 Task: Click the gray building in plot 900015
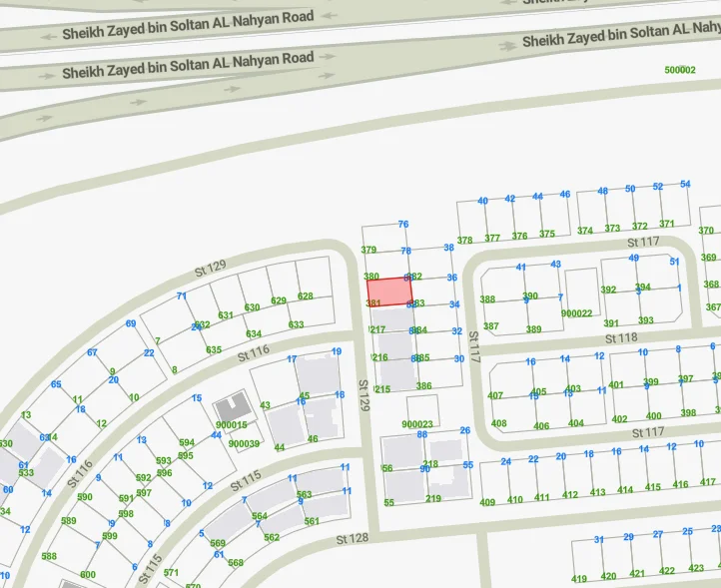coord(235,408)
